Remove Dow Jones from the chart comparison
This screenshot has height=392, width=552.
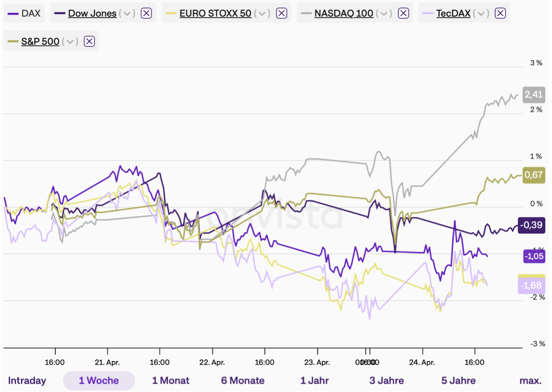(146, 13)
